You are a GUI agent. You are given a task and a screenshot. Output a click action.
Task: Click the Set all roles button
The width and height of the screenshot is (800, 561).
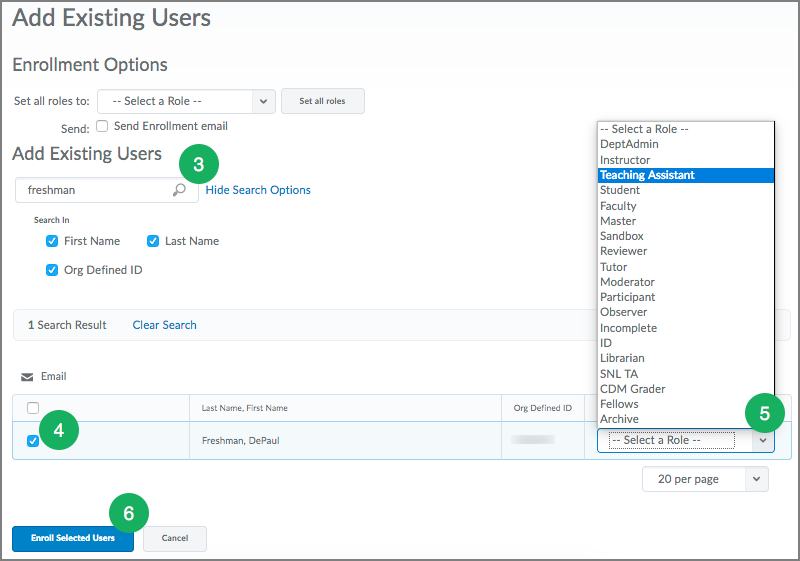click(x=322, y=101)
